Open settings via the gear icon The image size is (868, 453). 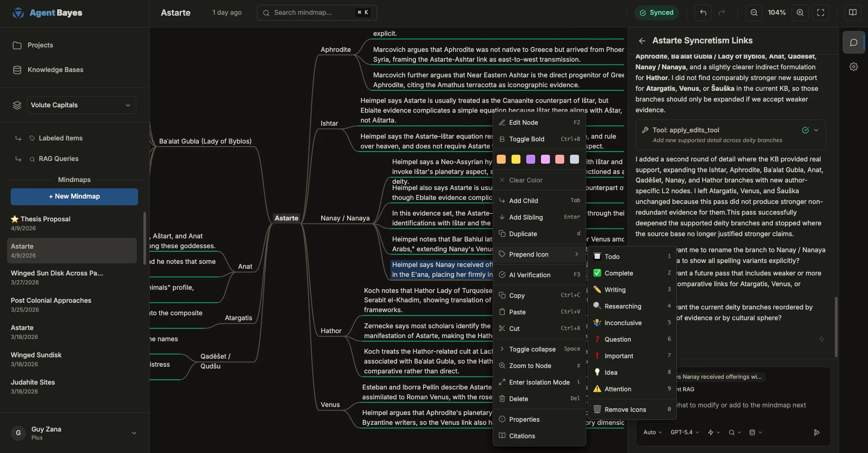(854, 66)
